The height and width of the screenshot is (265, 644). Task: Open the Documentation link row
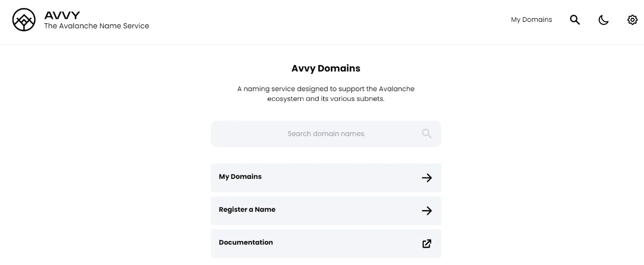coord(326,244)
